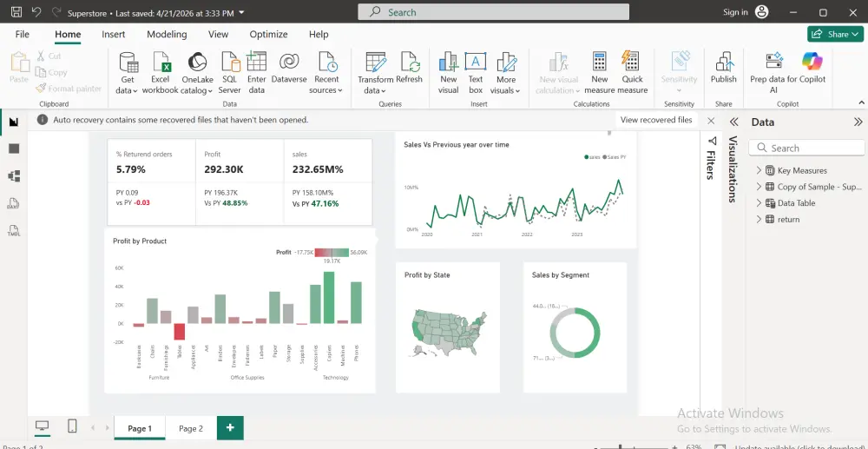This screenshot has width=868, height=449.
Task: Open the Help ribbon tab
Action: tap(319, 35)
